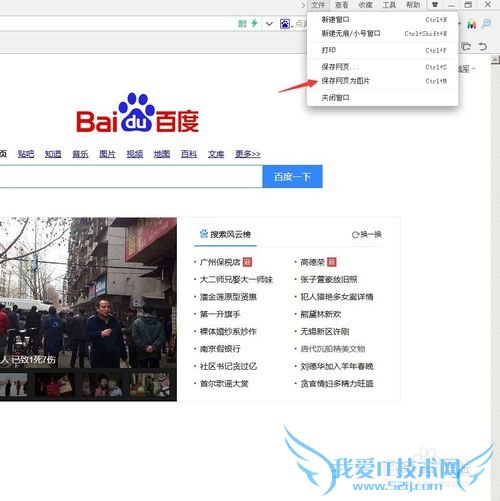Open the 百科 link
The image size is (500, 501).
189,154
